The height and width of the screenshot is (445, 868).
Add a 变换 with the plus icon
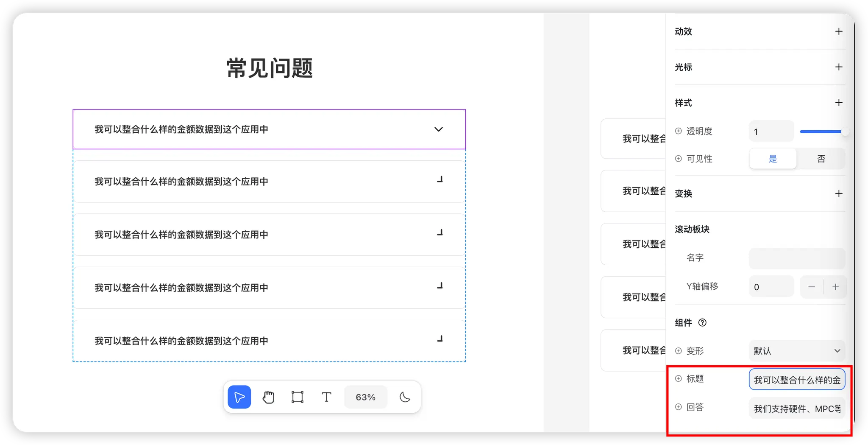point(838,193)
